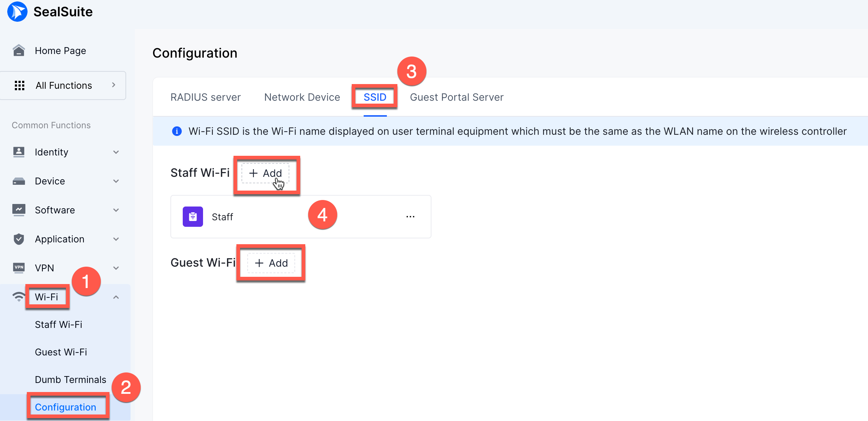Expand the Device menu chevron

pyautogui.click(x=116, y=181)
